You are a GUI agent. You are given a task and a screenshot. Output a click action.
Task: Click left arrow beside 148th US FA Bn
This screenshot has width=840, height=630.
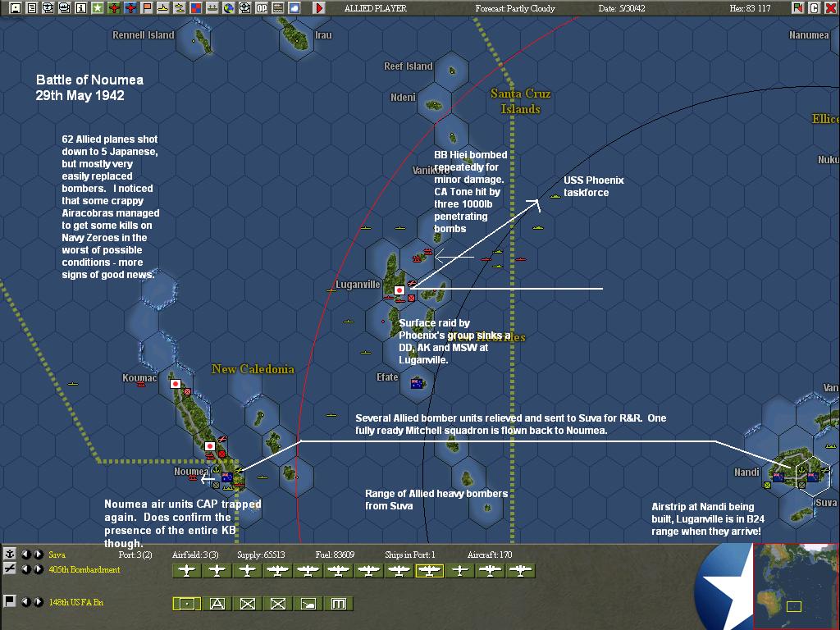coord(25,601)
